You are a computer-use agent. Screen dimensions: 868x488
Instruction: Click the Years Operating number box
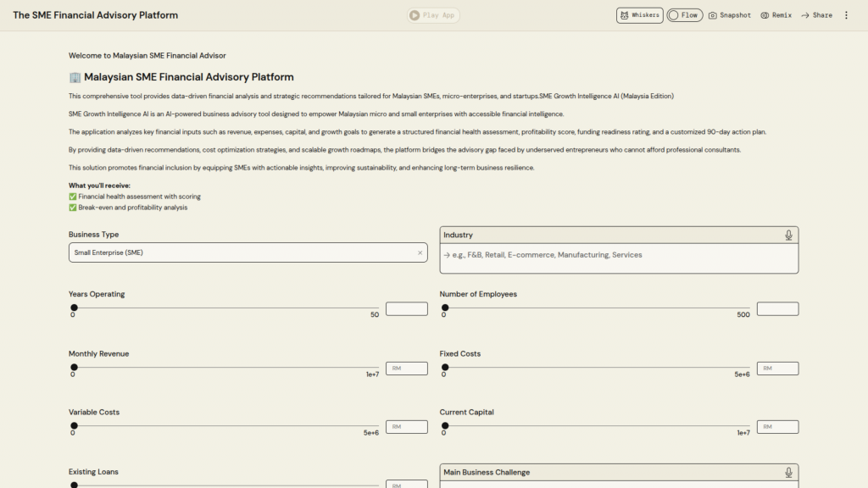pos(406,309)
